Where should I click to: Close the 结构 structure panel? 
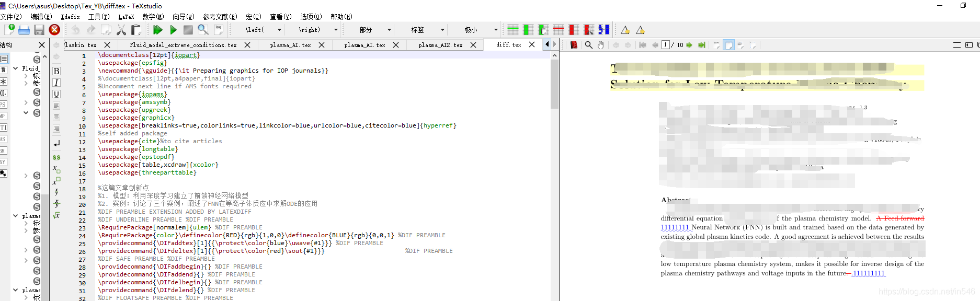coord(42,45)
